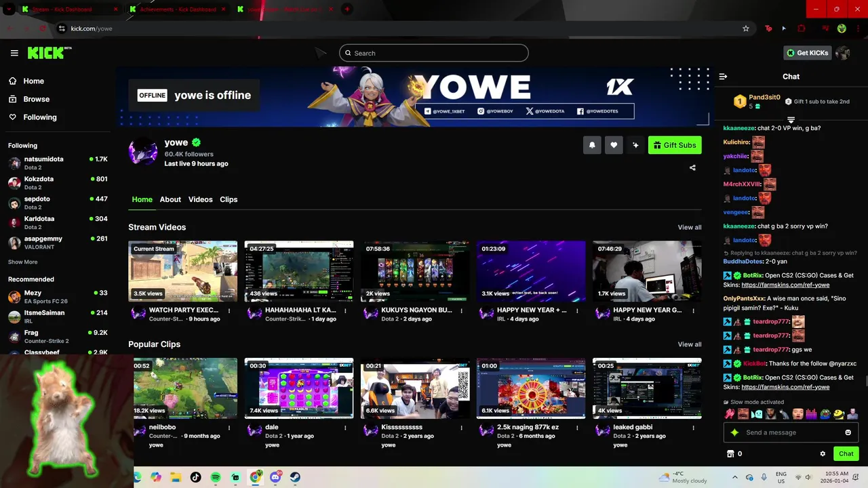Switch to the Clips tab

tap(229, 199)
